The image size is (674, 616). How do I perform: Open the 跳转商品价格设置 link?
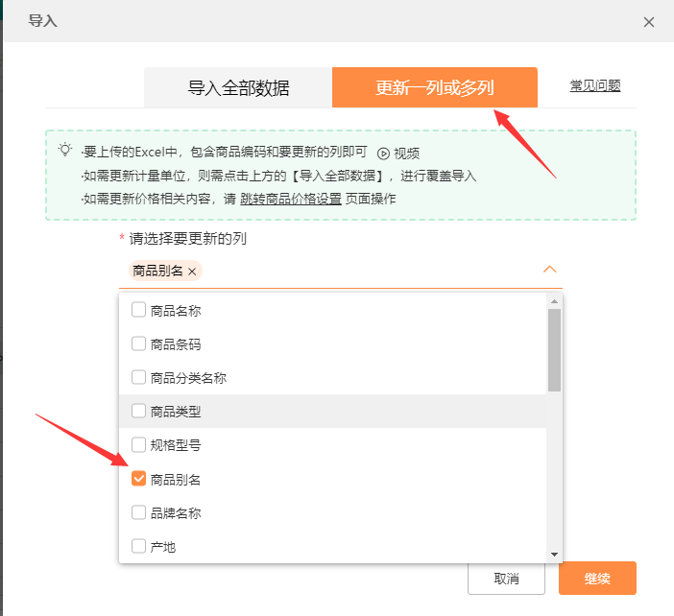(x=290, y=199)
